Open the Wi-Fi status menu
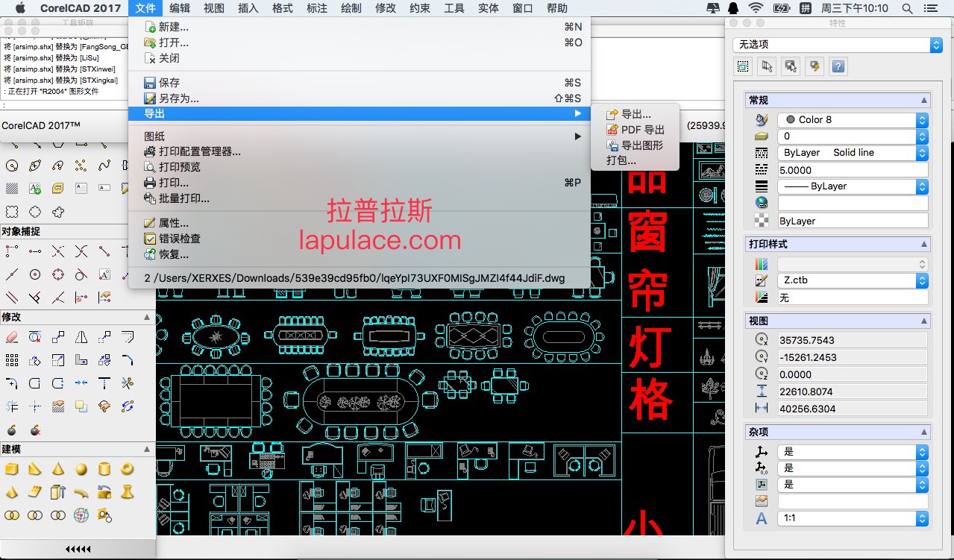The image size is (954, 560). [756, 8]
